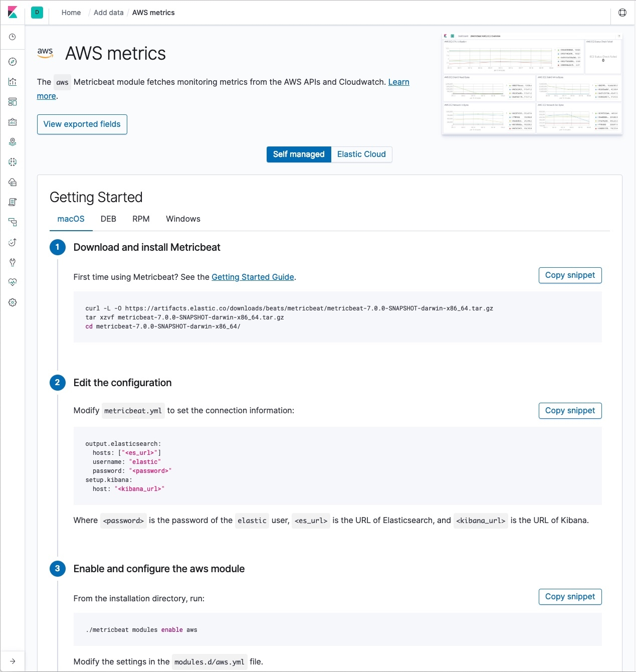
Task: Copy snippet for Download and install step
Action: click(570, 275)
